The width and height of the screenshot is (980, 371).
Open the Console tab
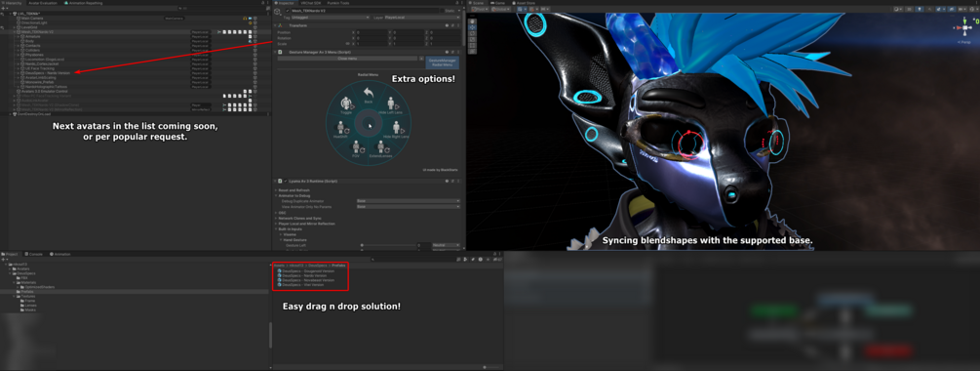click(34, 254)
